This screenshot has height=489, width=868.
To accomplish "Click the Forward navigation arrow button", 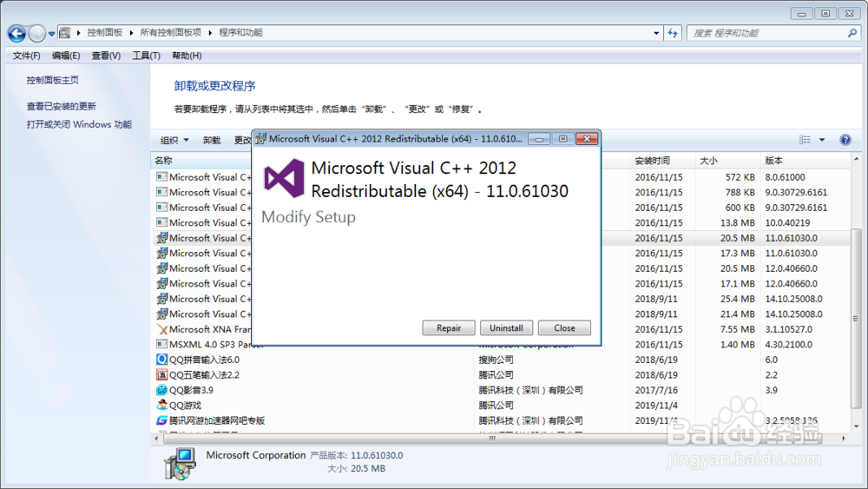I will 36,33.
